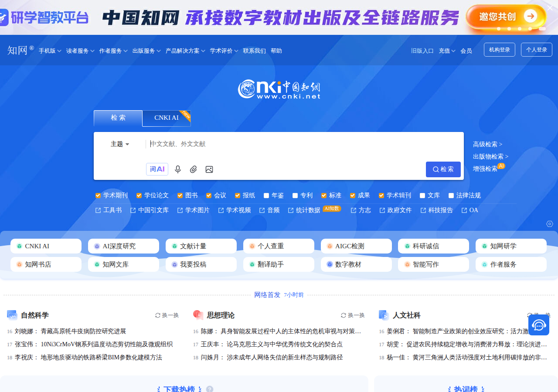Viewport: 558px width, 392px height.
Task: Open the 政府文件 external link
Action: [x=395, y=210]
